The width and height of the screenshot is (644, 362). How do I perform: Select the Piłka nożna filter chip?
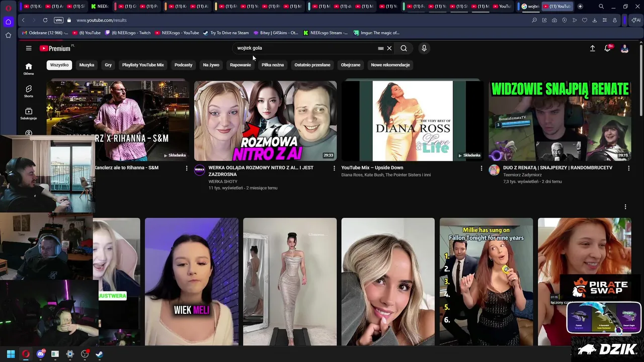[273, 65]
